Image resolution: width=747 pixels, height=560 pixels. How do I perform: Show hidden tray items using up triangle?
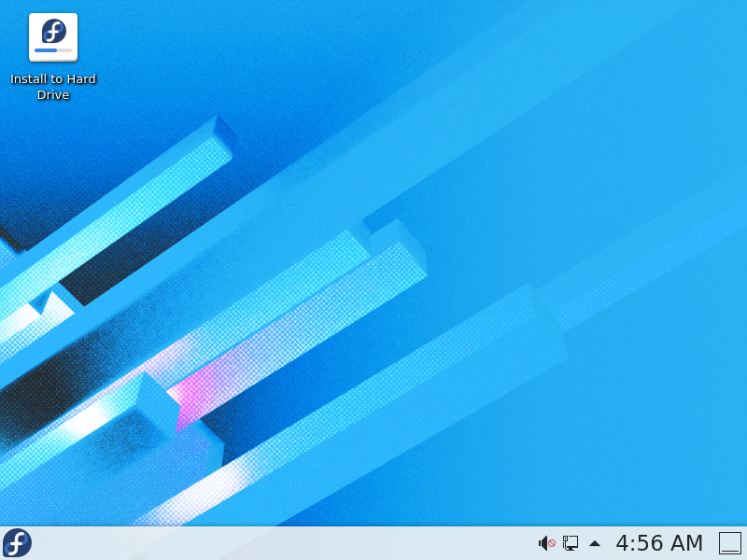pyautogui.click(x=595, y=543)
